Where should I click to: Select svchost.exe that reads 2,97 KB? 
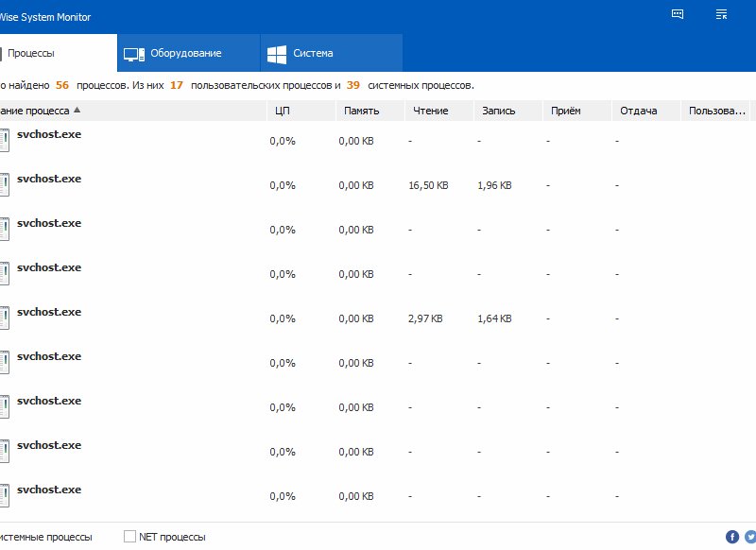point(49,312)
